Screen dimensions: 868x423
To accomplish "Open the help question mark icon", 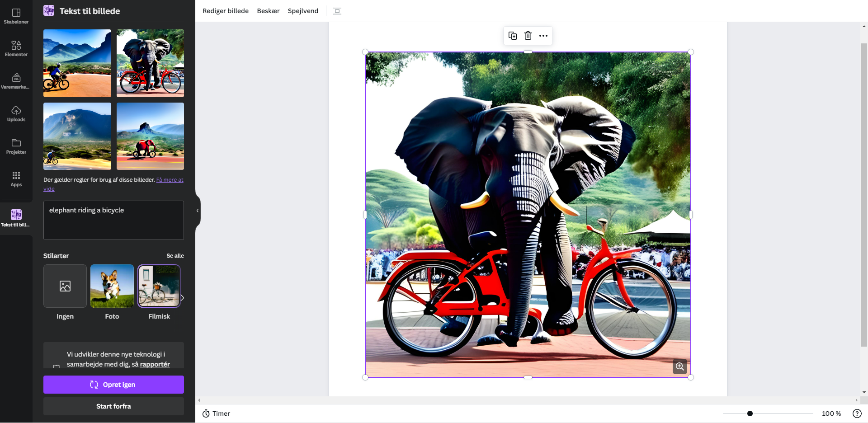I will tap(857, 414).
